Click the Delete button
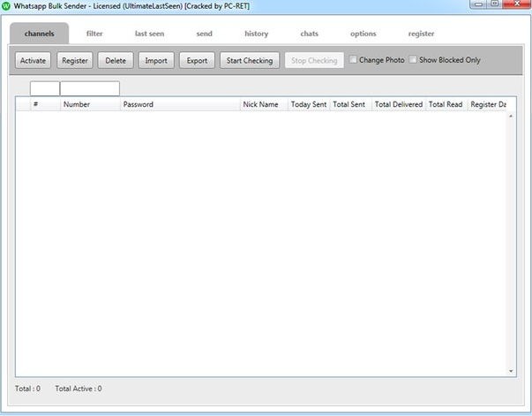 116,61
